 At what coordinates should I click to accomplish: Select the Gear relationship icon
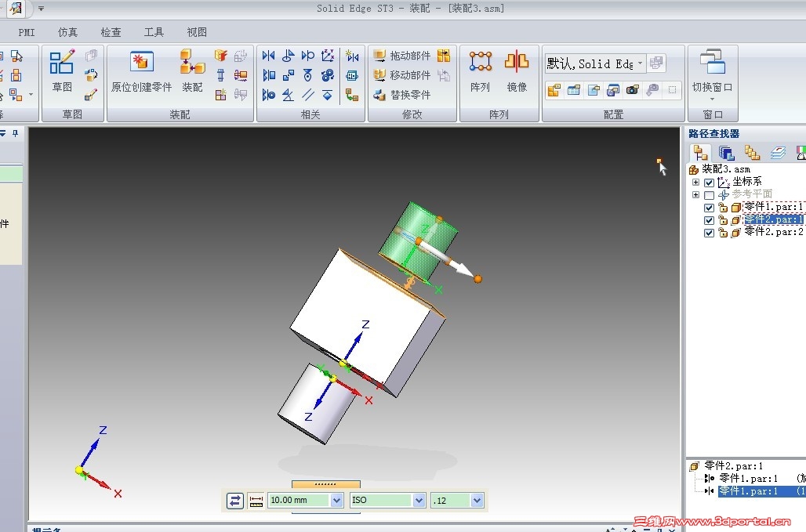[328, 75]
